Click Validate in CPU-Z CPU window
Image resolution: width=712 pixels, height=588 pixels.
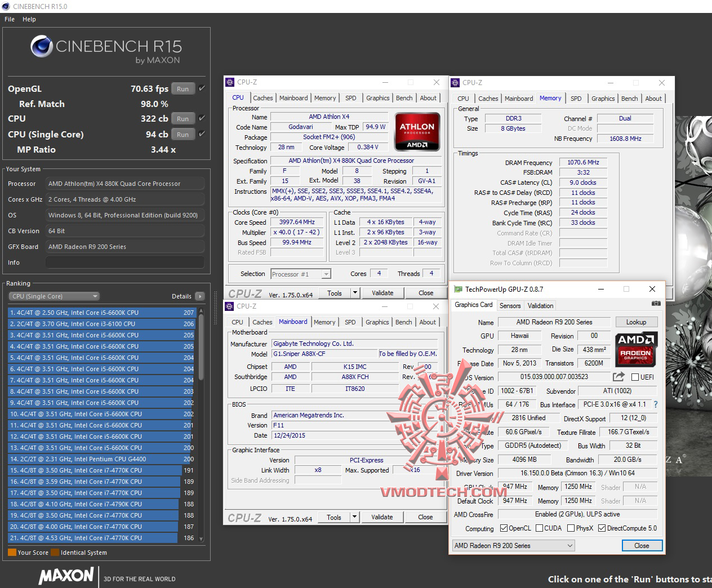[382, 293]
